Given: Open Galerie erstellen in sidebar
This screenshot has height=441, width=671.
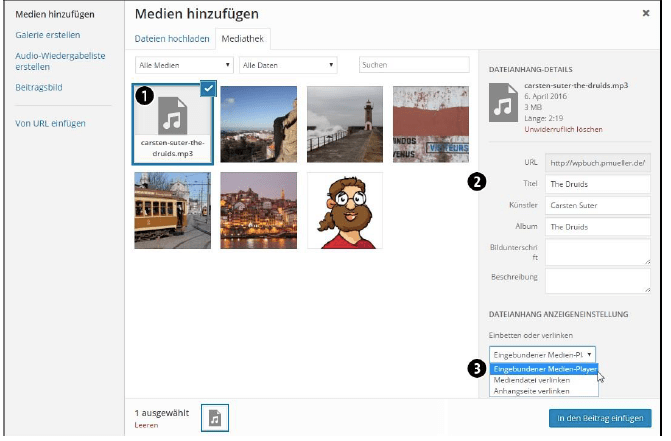Looking at the screenshot, I should (x=46, y=34).
